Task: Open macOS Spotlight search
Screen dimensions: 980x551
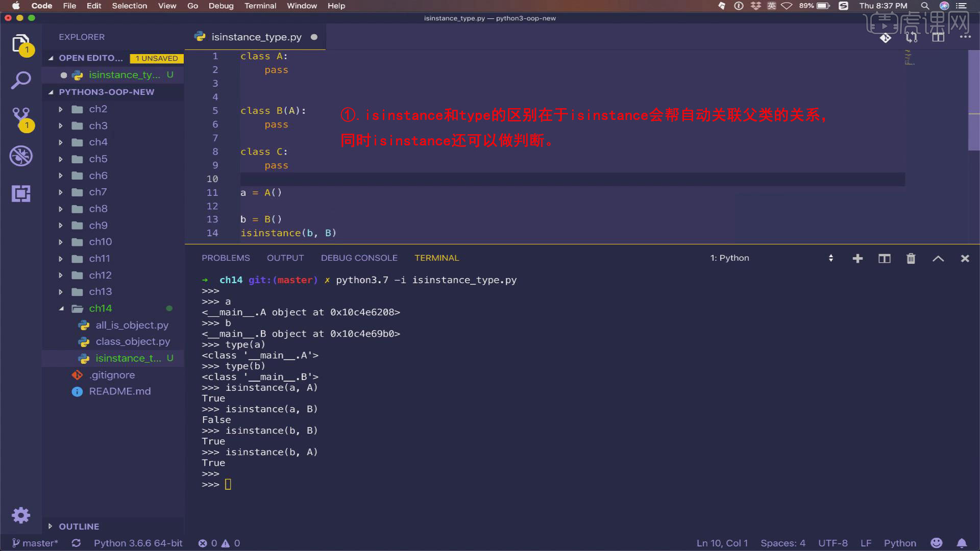Action: [x=925, y=6]
